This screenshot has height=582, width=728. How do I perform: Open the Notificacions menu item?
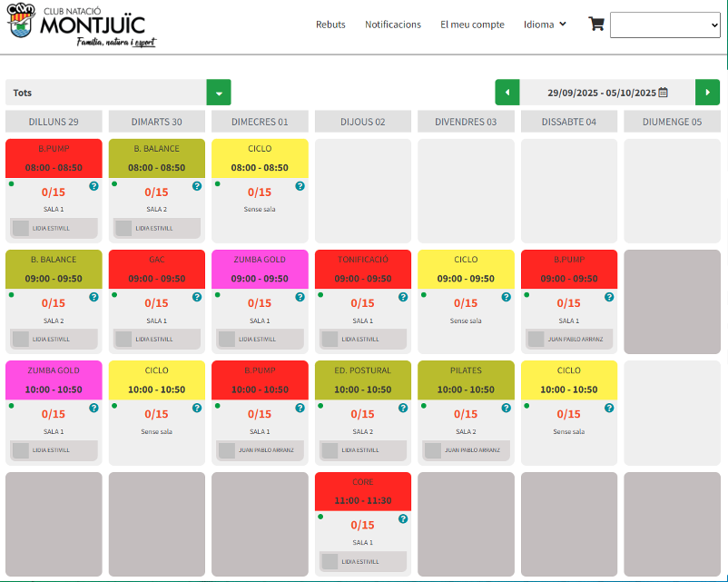393,25
